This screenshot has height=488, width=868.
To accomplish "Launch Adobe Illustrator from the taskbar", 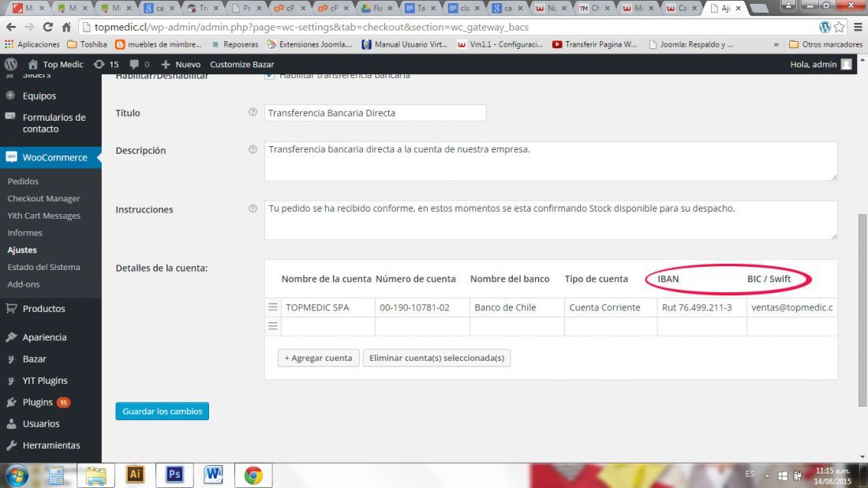I will point(134,475).
